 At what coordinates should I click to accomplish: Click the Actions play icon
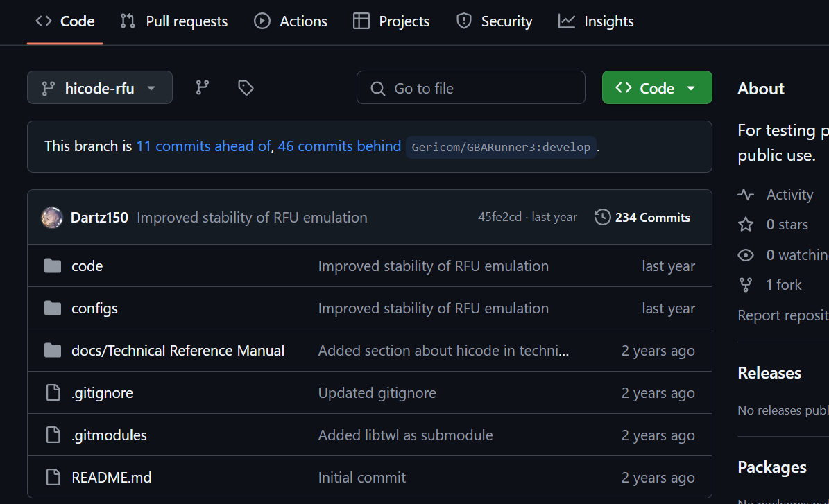coord(262,21)
